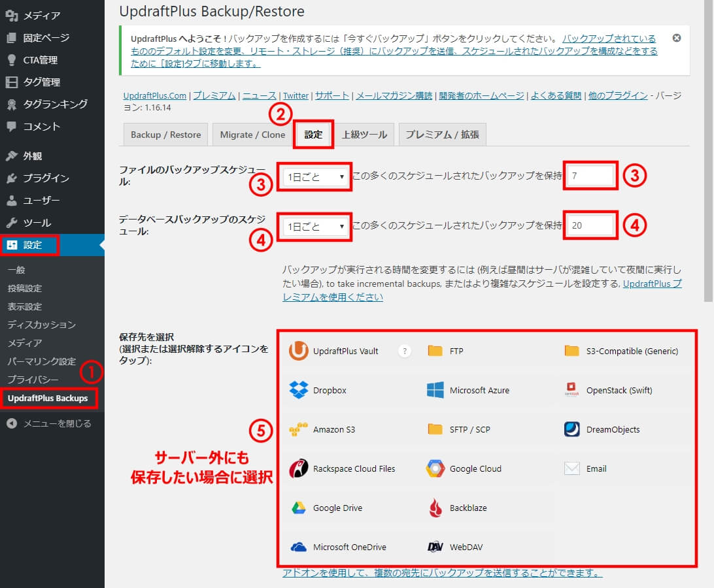Open database backup schedule dropdown
The width and height of the screenshot is (714, 588).
point(314,226)
